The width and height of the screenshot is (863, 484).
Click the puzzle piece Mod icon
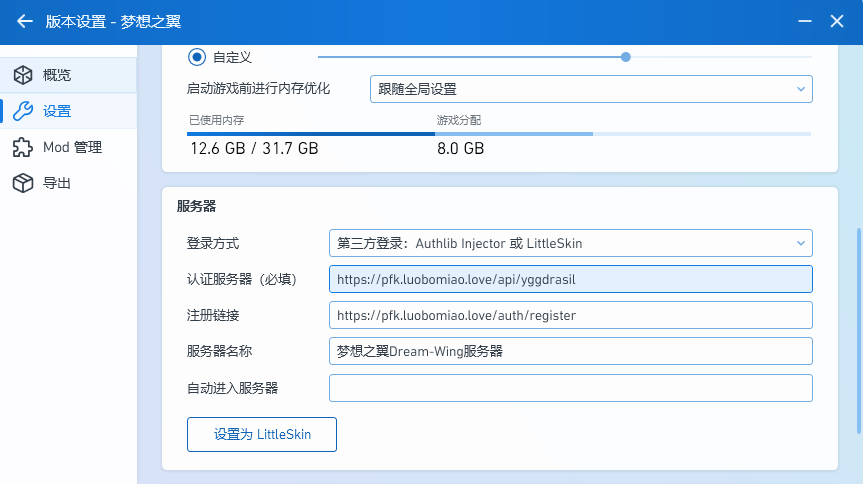22,147
